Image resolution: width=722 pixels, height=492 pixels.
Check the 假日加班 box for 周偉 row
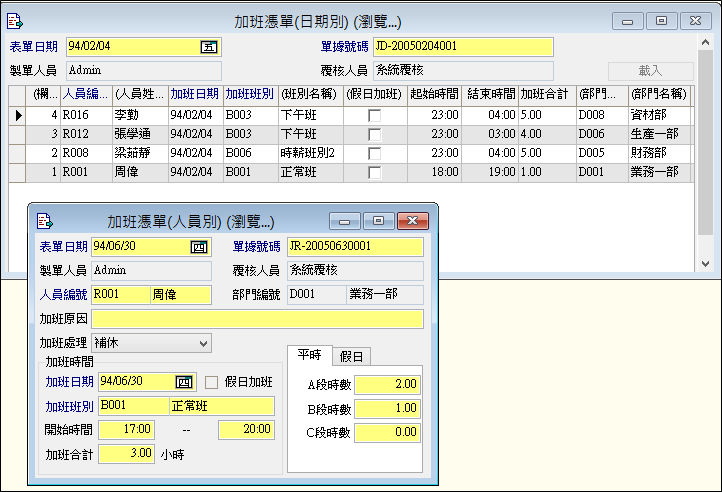(374, 173)
